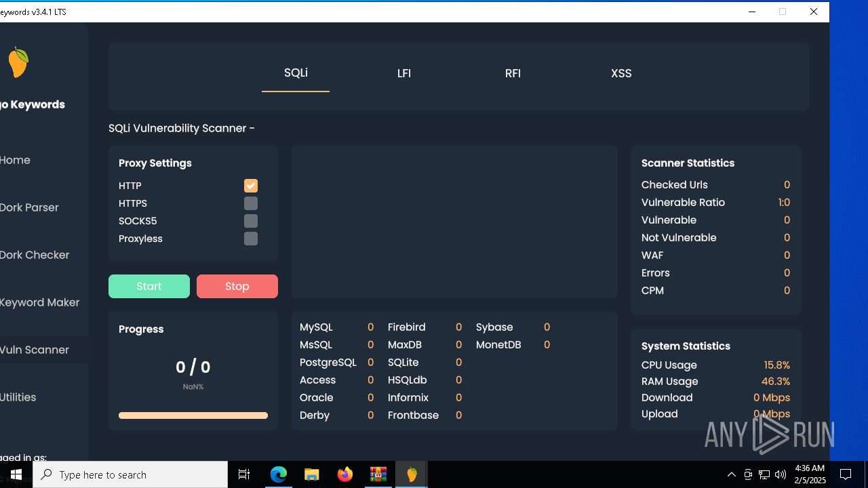This screenshot has width=868, height=488.
Task: Go to Home in the sidebar
Action: (x=15, y=160)
